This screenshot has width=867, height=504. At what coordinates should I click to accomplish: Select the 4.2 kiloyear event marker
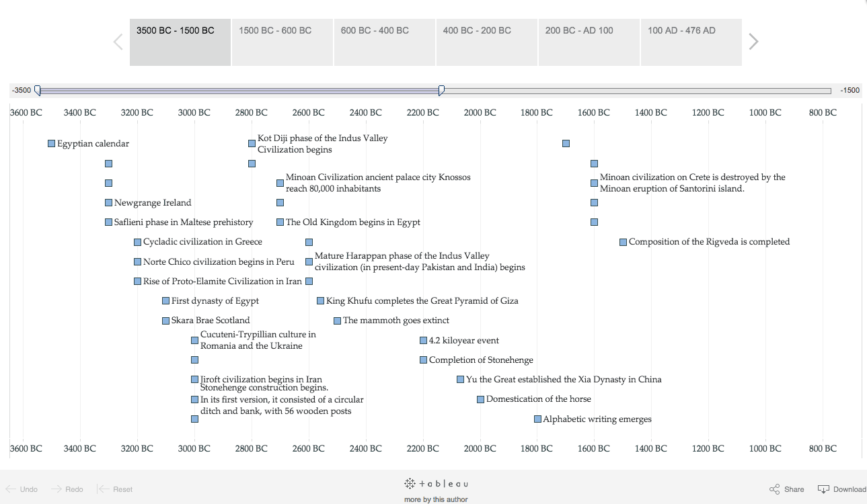422,340
